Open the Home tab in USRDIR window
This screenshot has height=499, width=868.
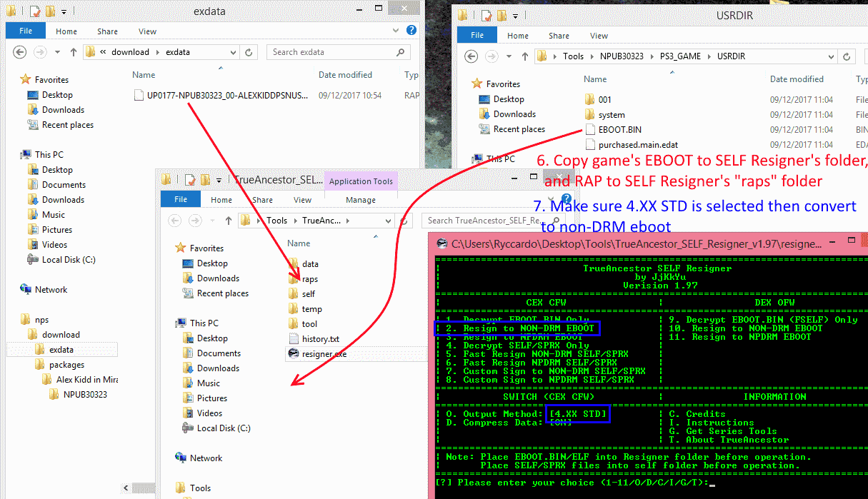[518, 36]
